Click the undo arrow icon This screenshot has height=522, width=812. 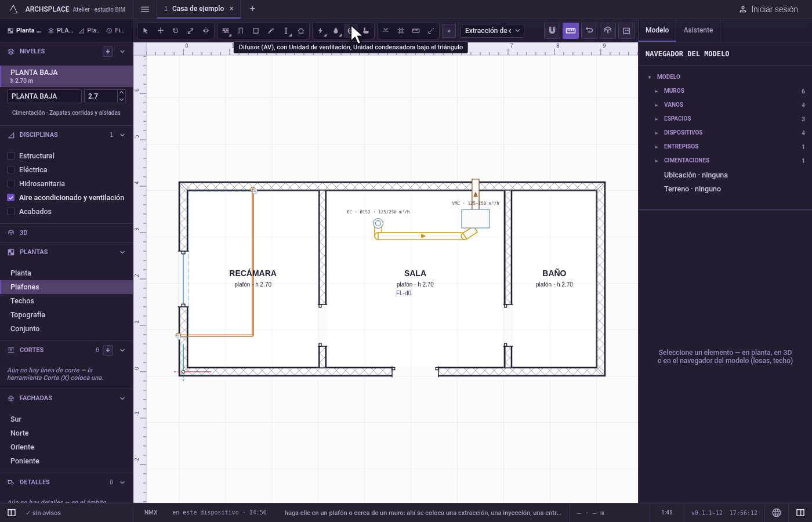pyautogui.click(x=589, y=31)
